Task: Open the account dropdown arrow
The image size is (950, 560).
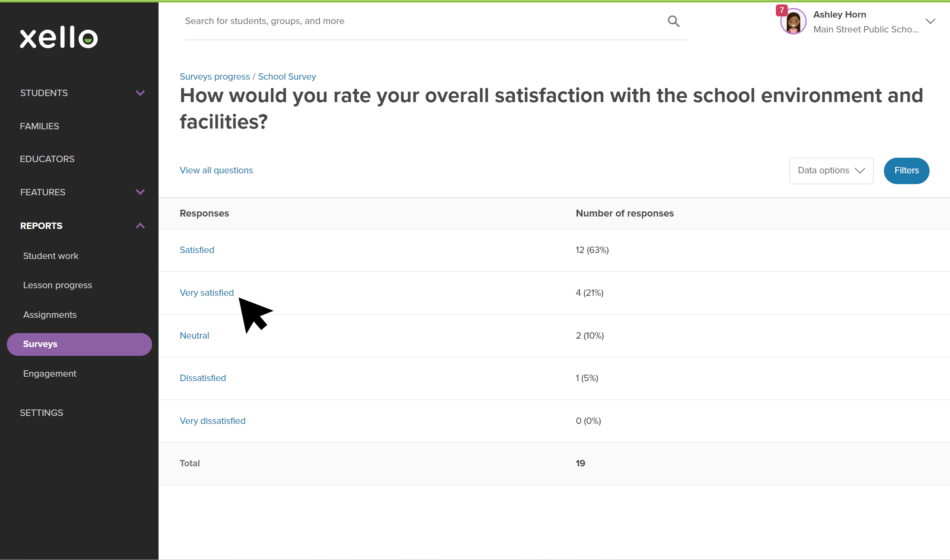Action: pos(930,21)
